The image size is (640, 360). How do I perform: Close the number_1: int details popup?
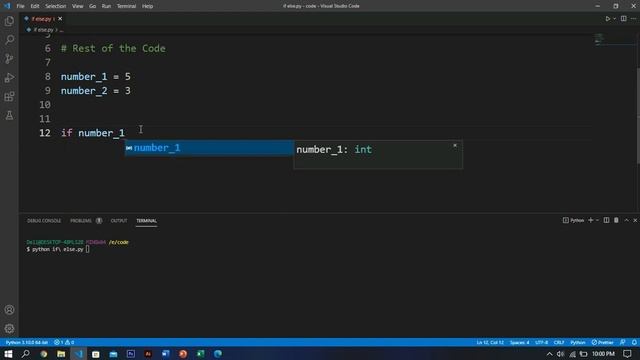point(455,146)
